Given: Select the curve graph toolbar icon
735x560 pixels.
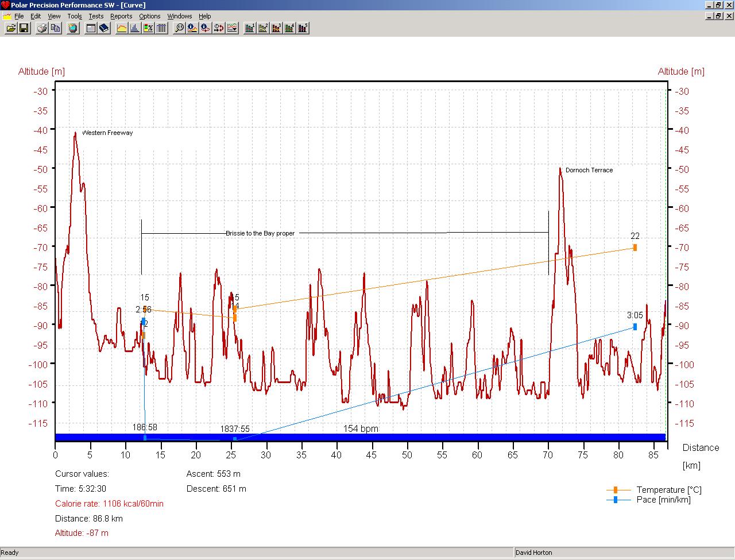Looking at the screenshot, I should pos(122,28).
